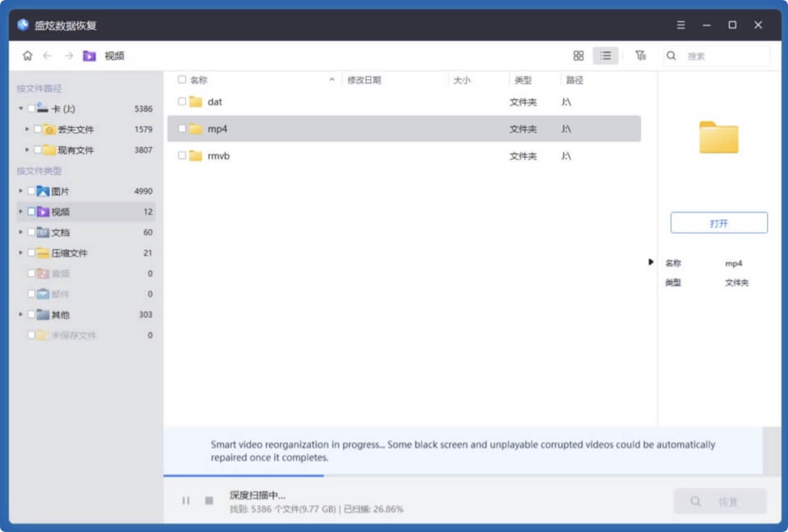Select 视频 in the breadcrumb bar
The height and width of the screenshot is (532, 788).
(x=115, y=55)
